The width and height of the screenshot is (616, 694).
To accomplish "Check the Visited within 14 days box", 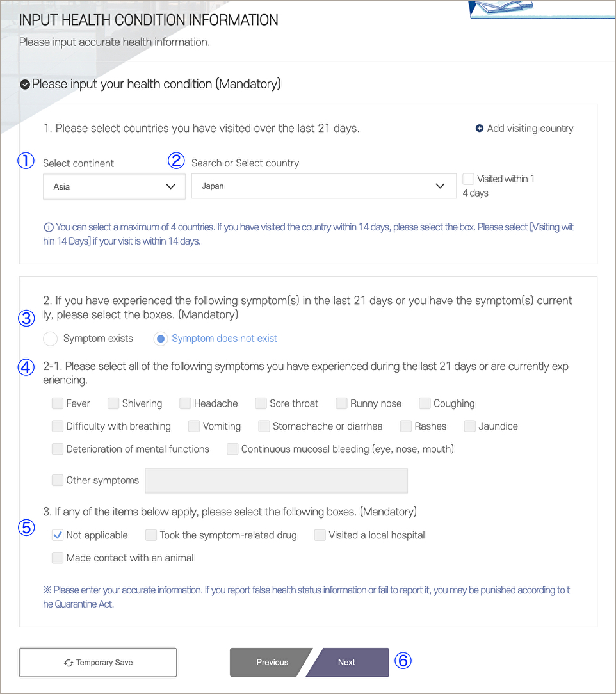I will coord(468,179).
